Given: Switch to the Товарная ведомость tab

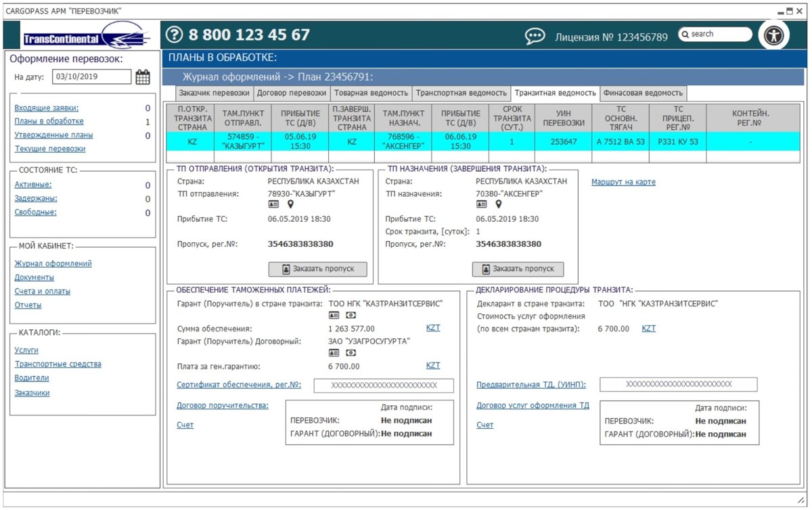Looking at the screenshot, I should 371,93.
